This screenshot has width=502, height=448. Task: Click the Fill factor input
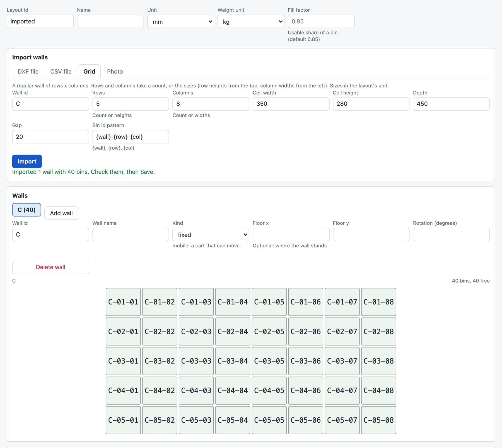point(321,21)
